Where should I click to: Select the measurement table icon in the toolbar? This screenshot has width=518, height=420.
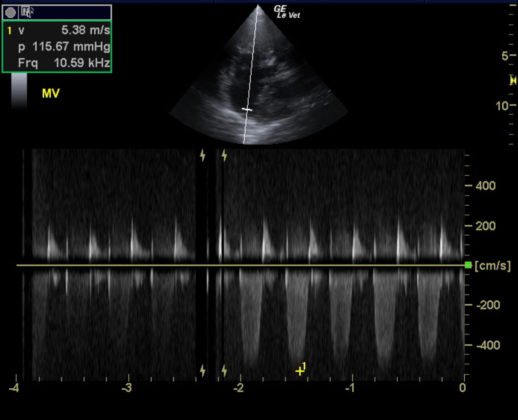(x=26, y=11)
